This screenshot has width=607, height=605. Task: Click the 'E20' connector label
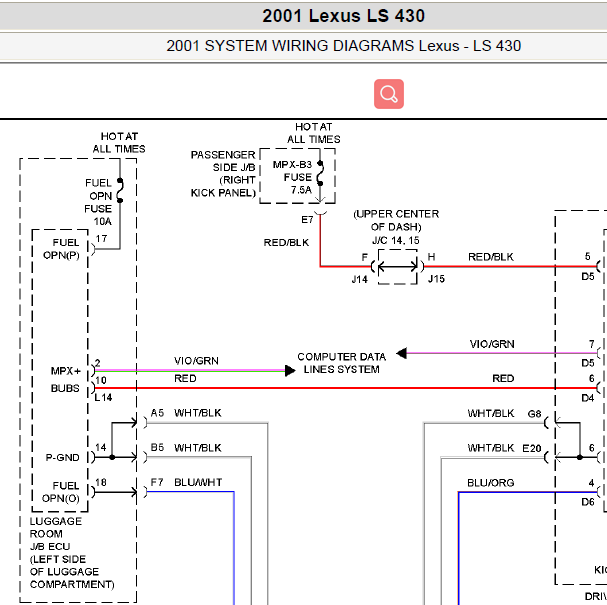(x=532, y=448)
